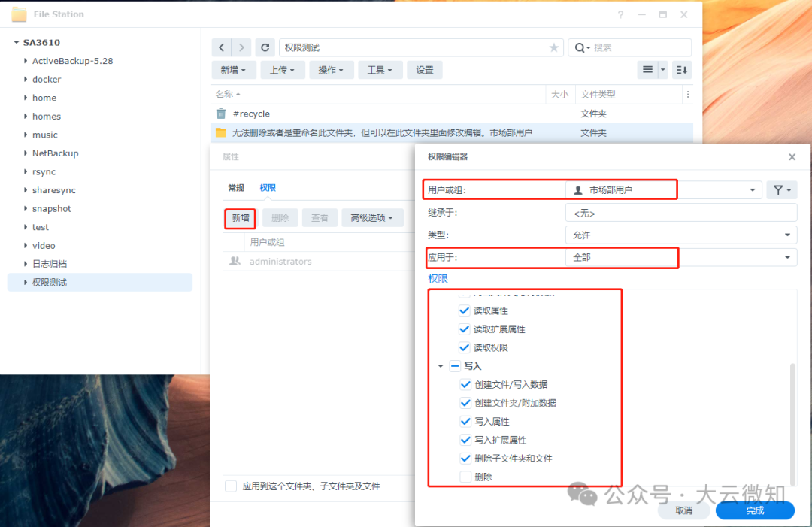Screen dimensions: 812x527
Task: Uncheck 删除 permission checkbox
Action: pyautogui.click(x=465, y=477)
